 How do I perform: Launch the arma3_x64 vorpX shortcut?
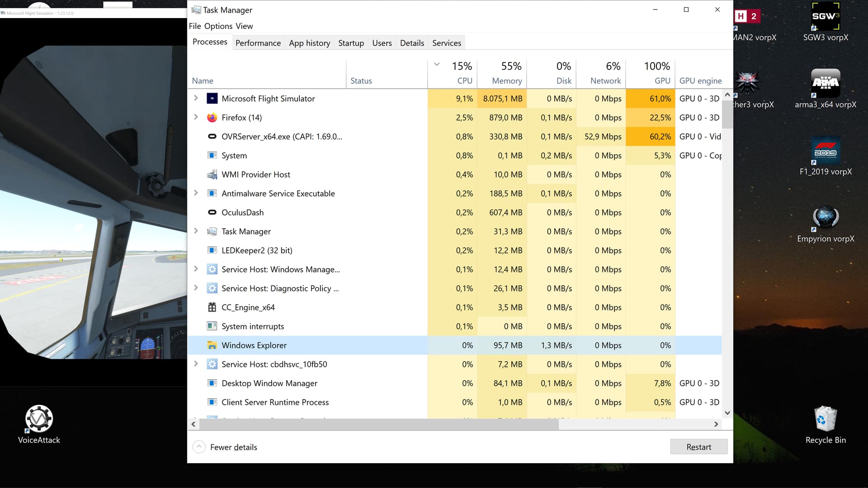[x=826, y=84]
